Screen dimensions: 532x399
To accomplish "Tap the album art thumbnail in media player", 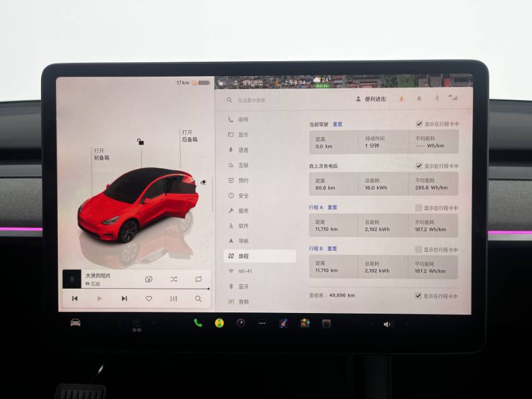I will click(72, 279).
